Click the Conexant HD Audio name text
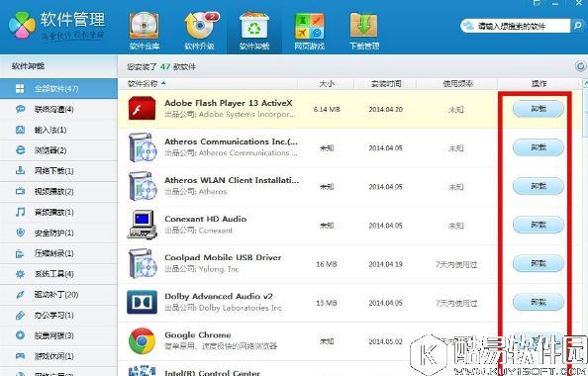The width and height of the screenshot is (588, 376). 206,219
